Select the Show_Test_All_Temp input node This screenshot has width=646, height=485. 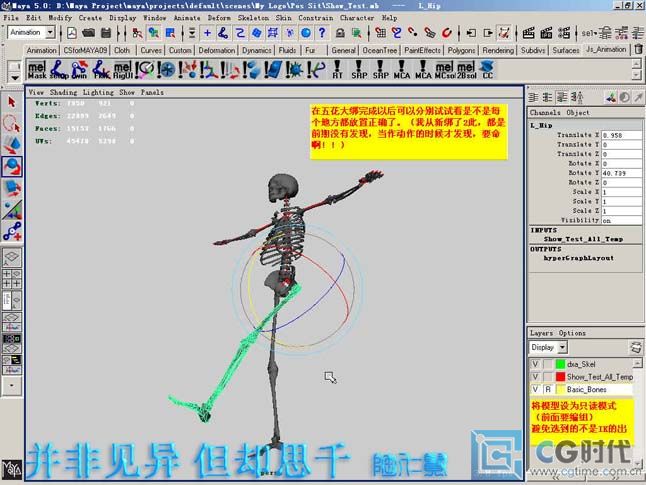583,239
